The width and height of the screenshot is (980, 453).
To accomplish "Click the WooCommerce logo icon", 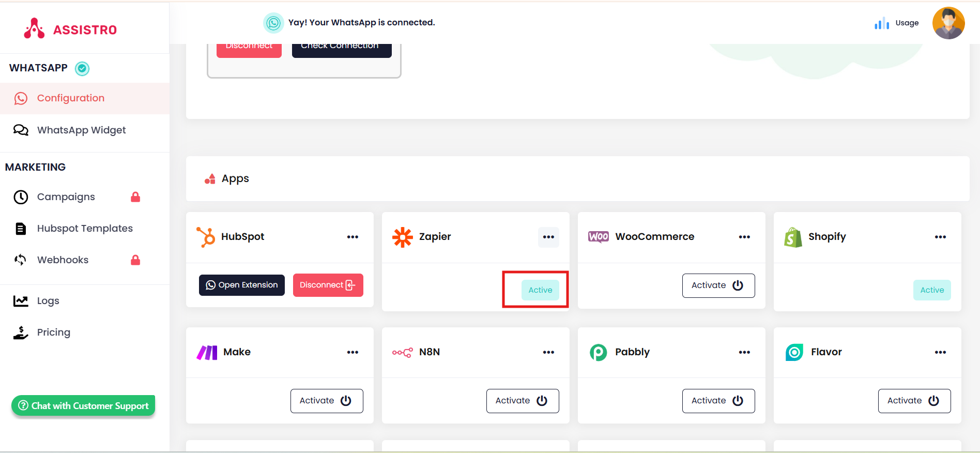I will (598, 237).
